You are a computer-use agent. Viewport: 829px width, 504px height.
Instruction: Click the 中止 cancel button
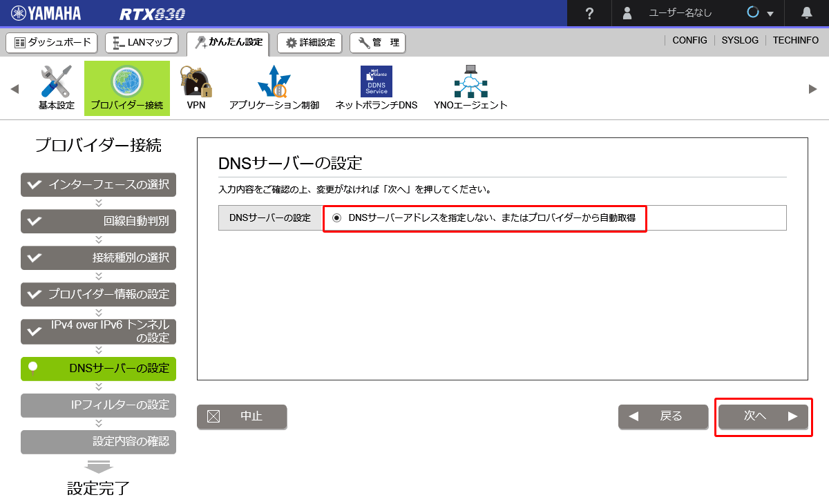[242, 416]
